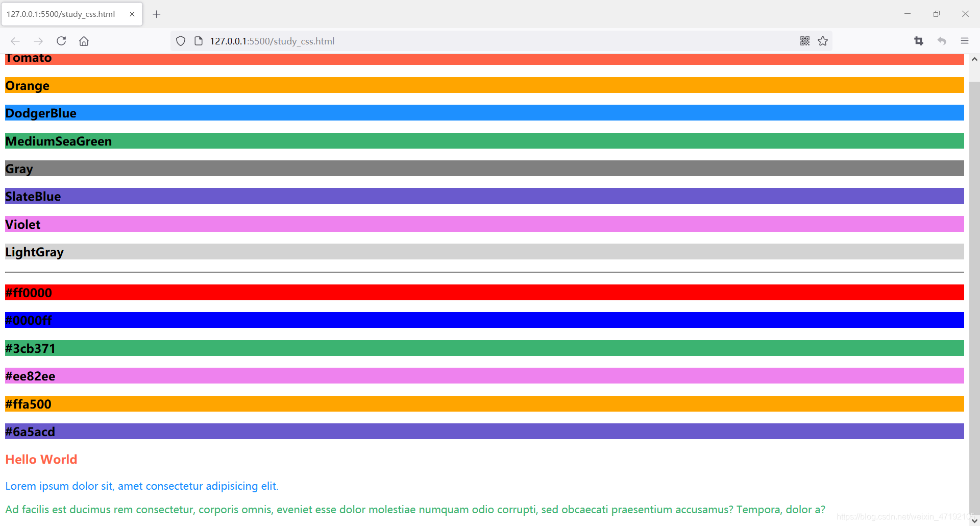The width and height of the screenshot is (980, 526).
Task: Click the scrollbar up arrow
Action: coord(974,59)
